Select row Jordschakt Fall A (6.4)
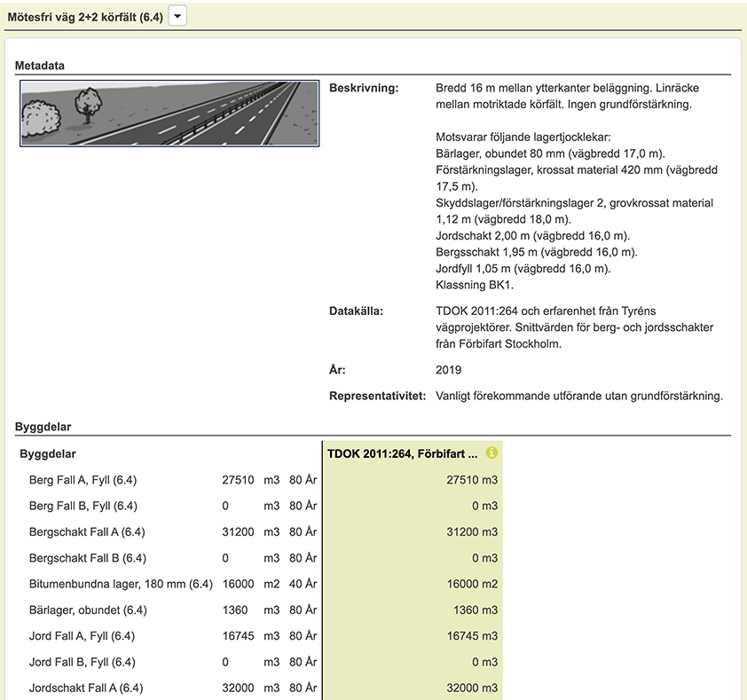 tap(173, 688)
